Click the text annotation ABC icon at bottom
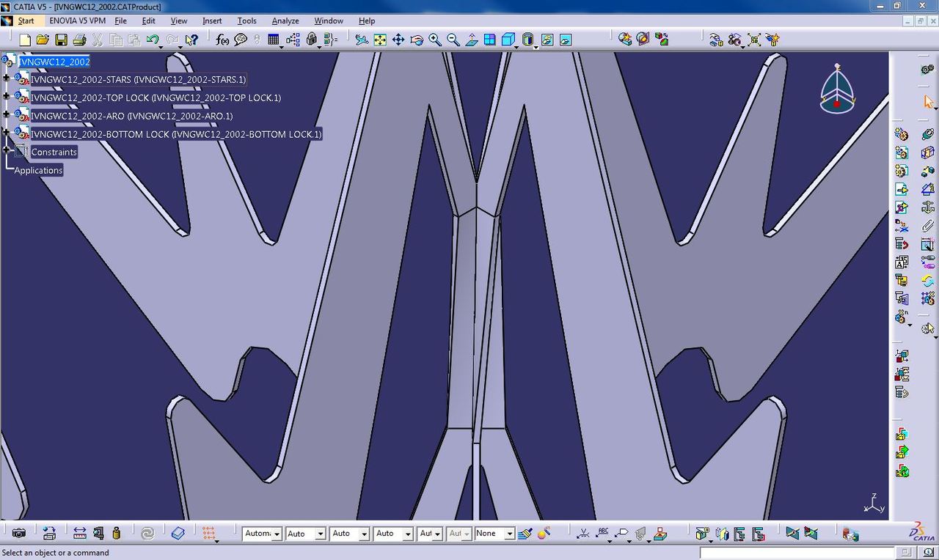The height and width of the screenshot is (560, 939). click(603, 534)
